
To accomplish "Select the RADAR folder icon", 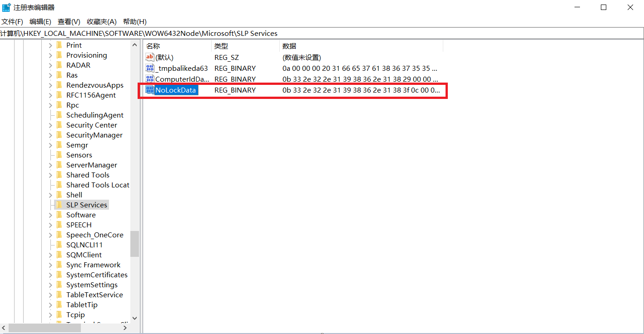I will tap(59, 65).
